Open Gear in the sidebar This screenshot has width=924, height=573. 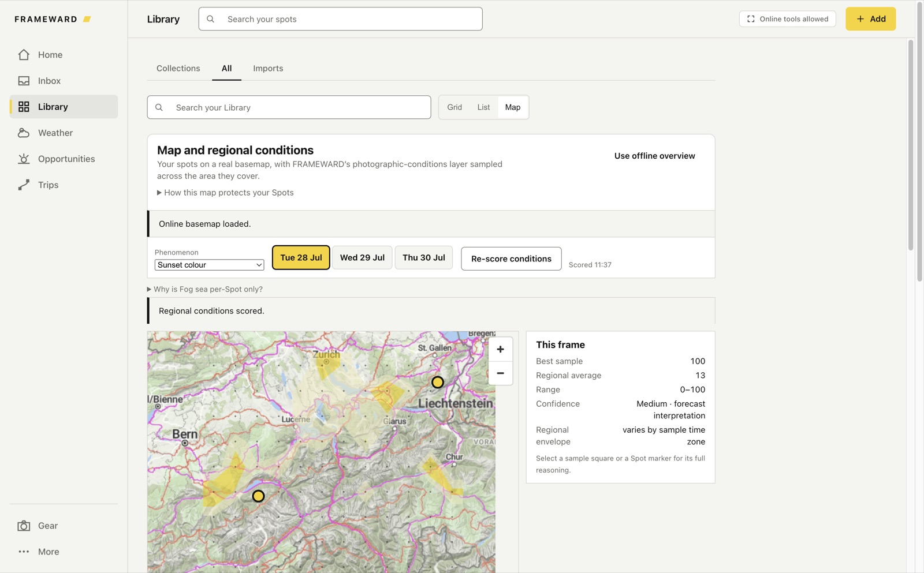point(64,526)
